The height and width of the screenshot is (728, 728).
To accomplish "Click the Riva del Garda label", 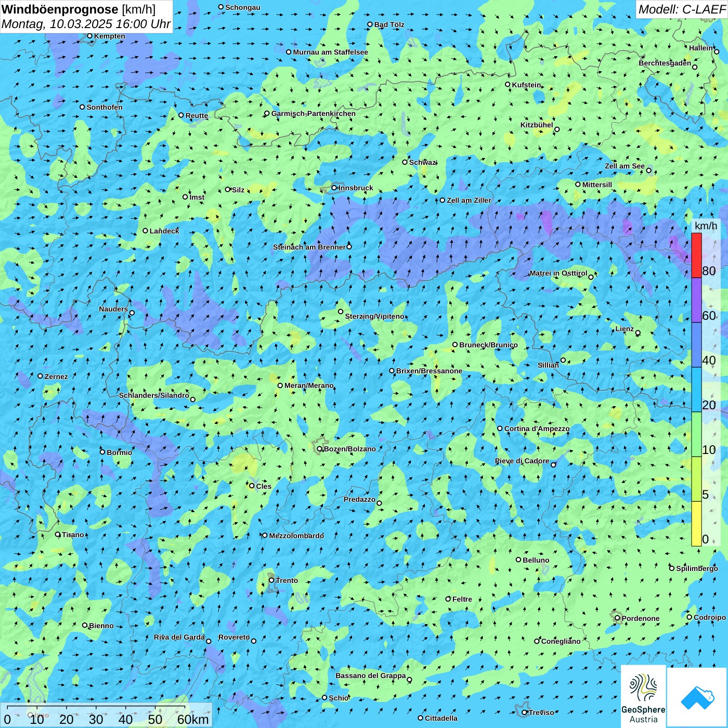I will tap(179, 637).
